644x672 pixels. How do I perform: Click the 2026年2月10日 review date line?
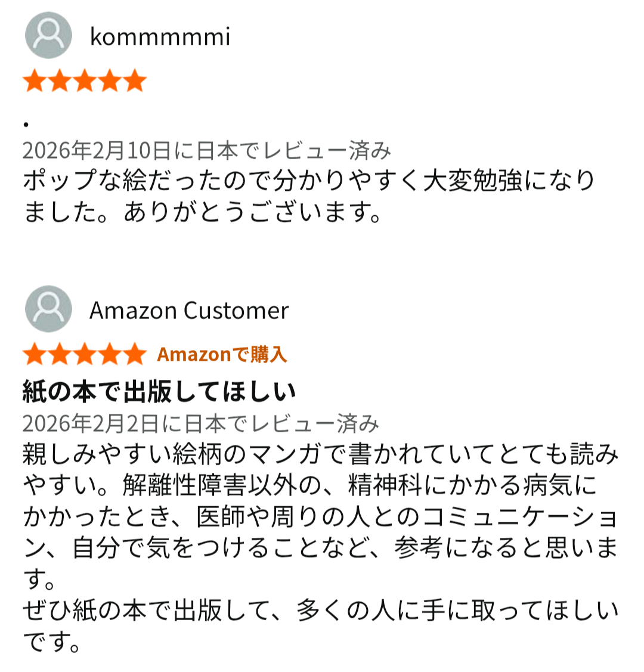click(x=206, y=151)
